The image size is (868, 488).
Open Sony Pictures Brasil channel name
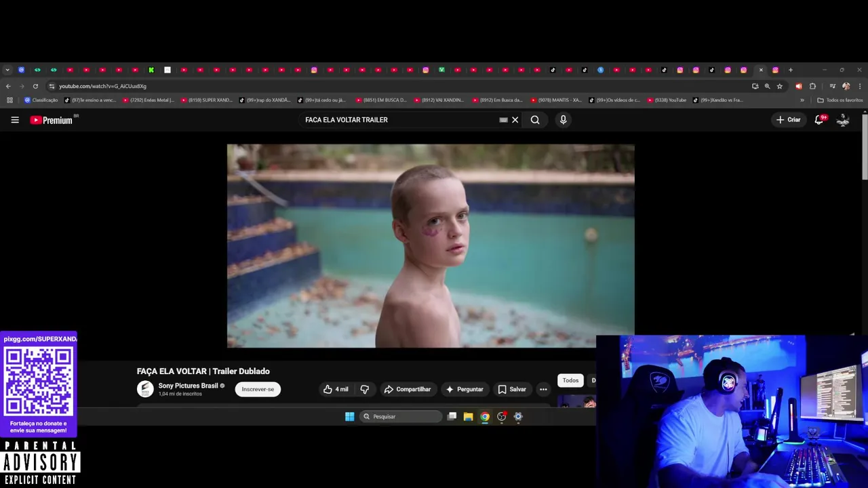[x=188, y=386]
